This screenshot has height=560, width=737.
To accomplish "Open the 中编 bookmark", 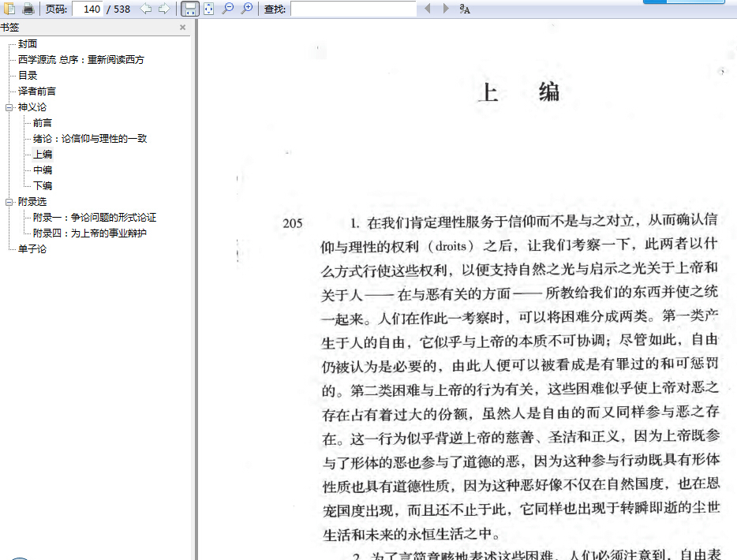I will pos(43,170).
